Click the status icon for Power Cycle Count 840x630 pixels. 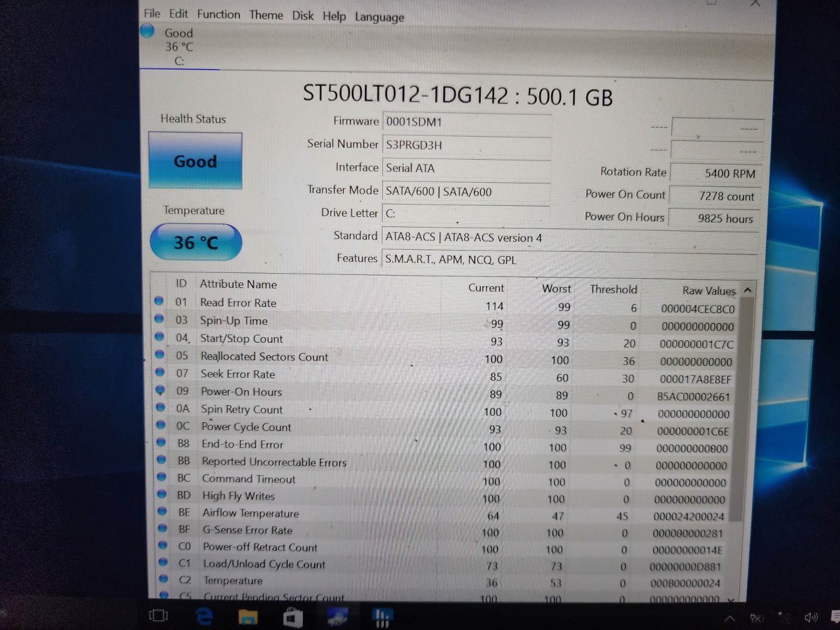(161, 425)
